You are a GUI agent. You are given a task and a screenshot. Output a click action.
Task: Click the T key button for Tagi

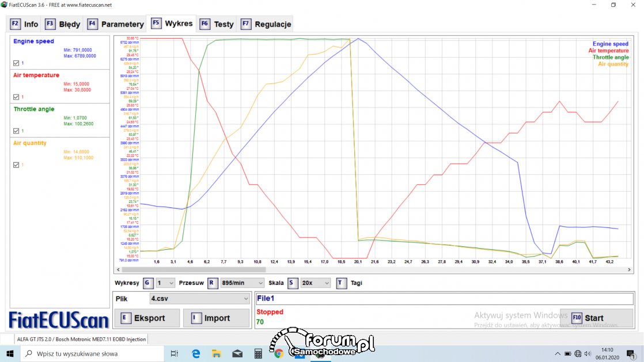coord(341,283)
